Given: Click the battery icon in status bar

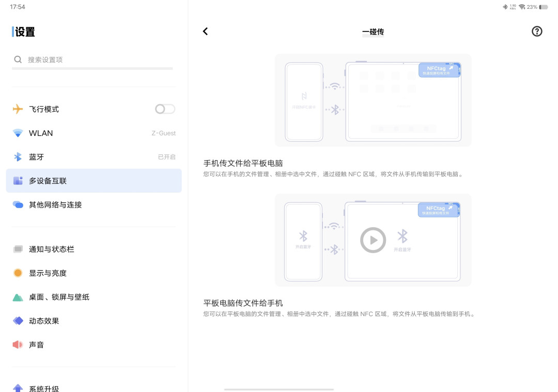Looking at the screenshot, I should point(544,7).
